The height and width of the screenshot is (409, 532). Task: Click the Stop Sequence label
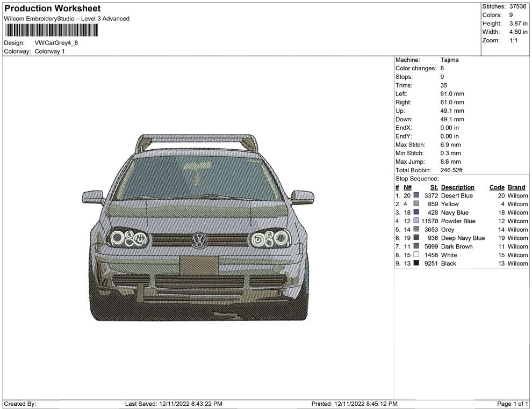click(x=417, y=179)
